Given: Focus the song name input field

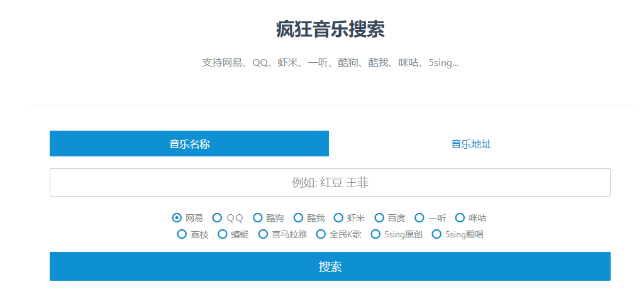Looking at the screenshot, I should 330,183.
